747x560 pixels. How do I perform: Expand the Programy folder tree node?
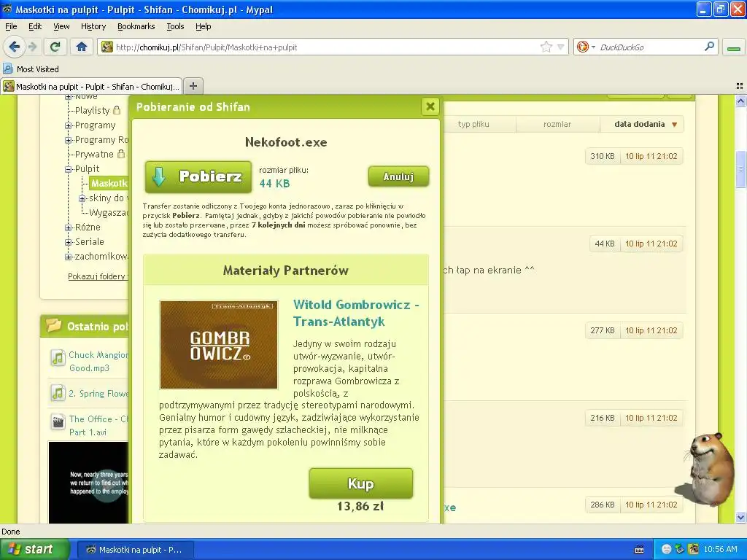click(x=68, y=125)
